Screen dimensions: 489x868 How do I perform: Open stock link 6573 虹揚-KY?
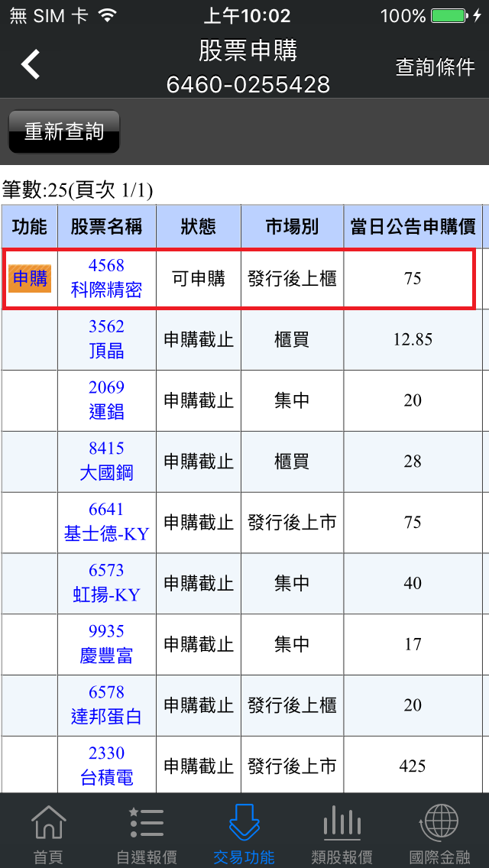(x=106, y=583)
